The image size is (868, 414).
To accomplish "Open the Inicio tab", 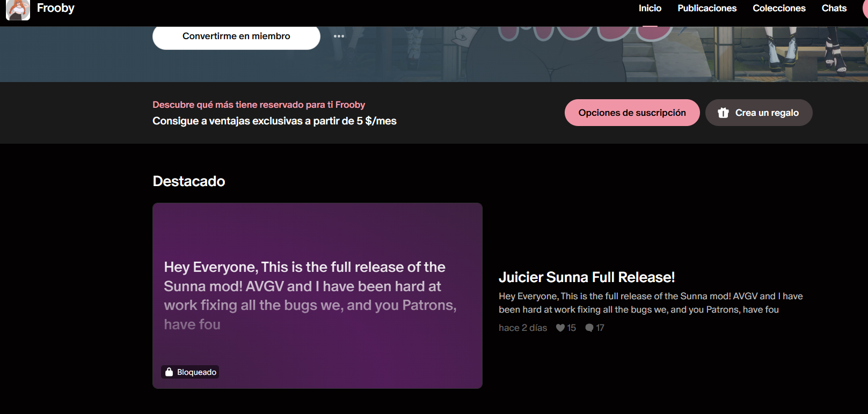I will 650,8.
